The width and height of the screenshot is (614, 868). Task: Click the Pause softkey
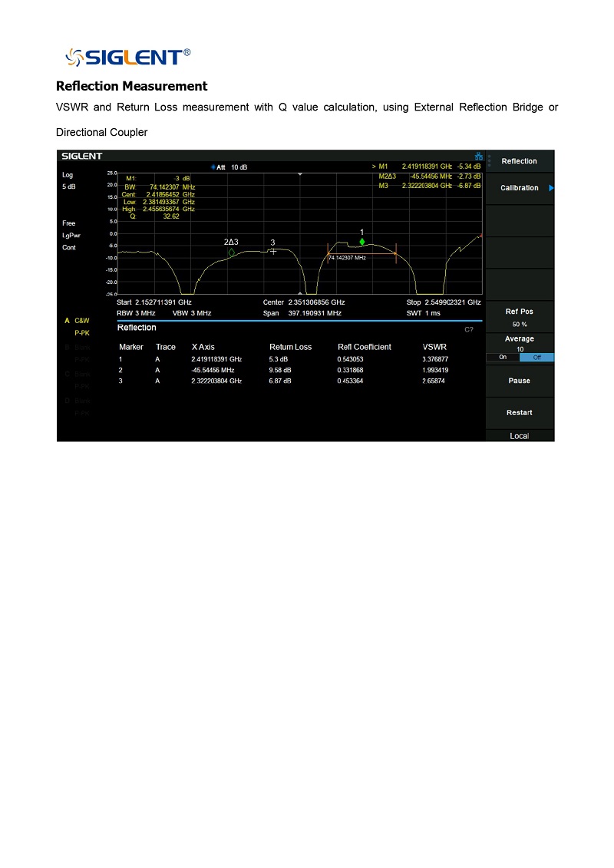point(520,381)
